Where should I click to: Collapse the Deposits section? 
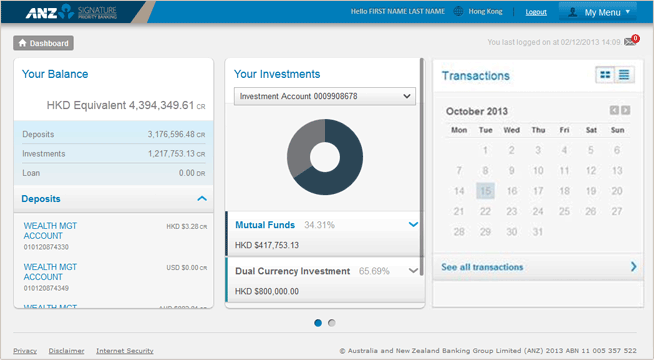[202, 199]
